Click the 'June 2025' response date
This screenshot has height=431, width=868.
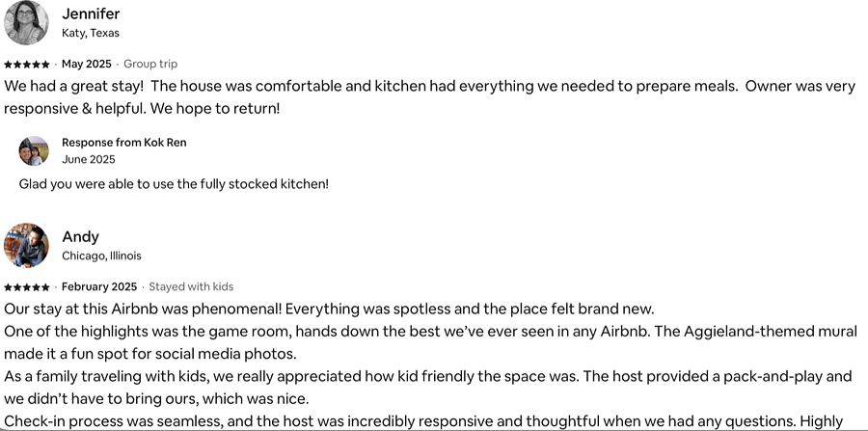[x=89, y=159]
